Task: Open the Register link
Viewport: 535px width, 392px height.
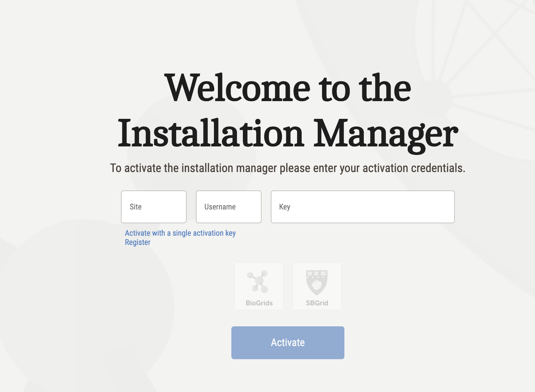Action: 137,242
